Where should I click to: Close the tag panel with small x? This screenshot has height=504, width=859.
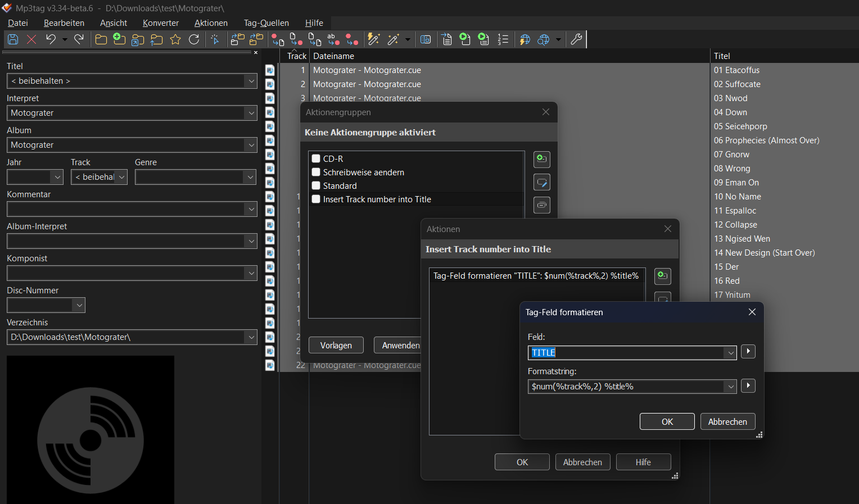click(256, 52)
